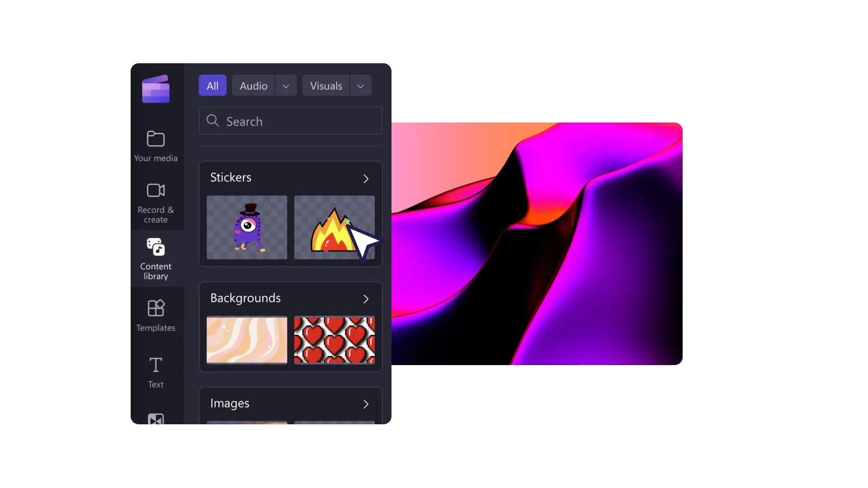868x488 pixels.
Task: Click the Clipchamp logo icon
Action: (156, 89)
